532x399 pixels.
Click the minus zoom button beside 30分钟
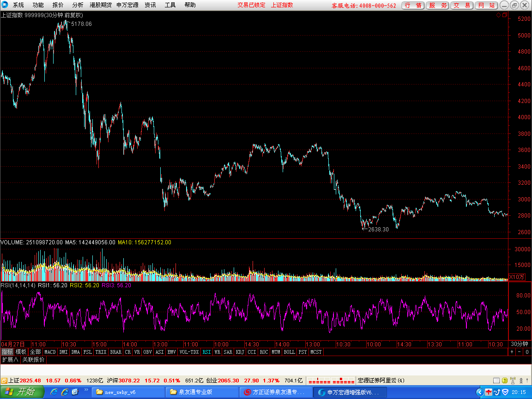point(519,352)
